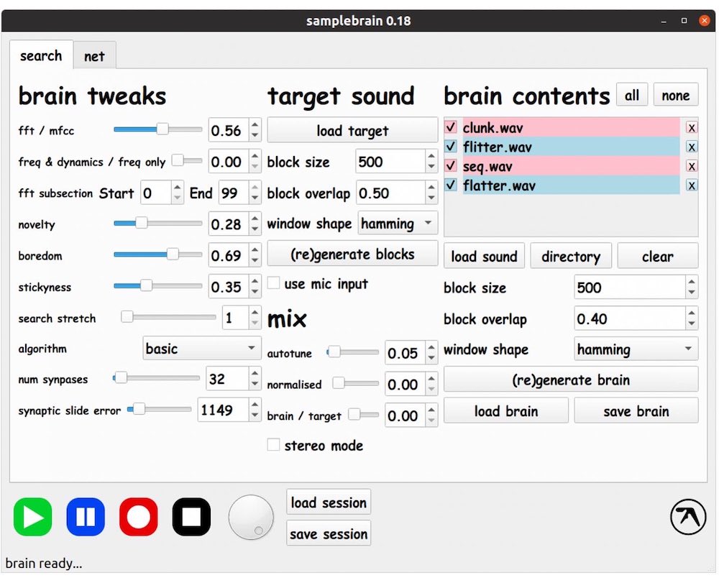Start recording with the red record button
Image resolution: width=719 pixels, height=588 pixels.
coord(138,517)
